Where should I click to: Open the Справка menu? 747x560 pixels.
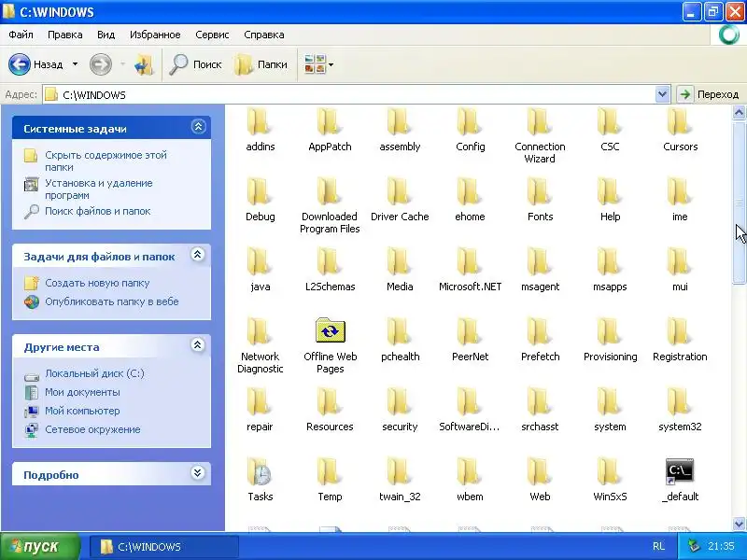264,35
